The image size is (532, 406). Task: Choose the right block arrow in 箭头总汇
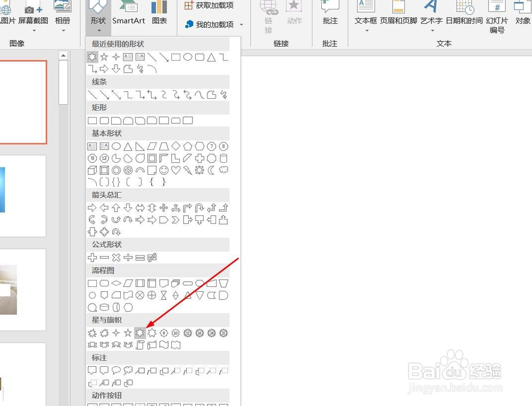tap(92, 208)
